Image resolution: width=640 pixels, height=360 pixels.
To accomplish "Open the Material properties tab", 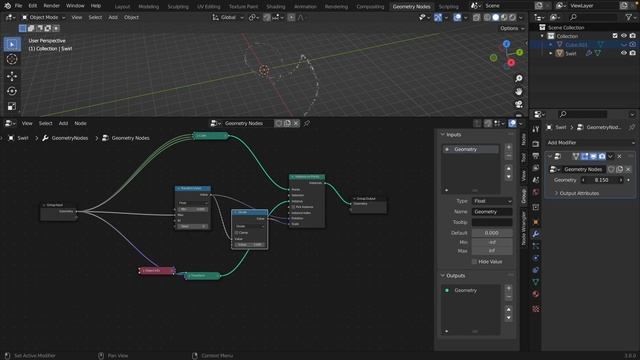I will 536,294.
